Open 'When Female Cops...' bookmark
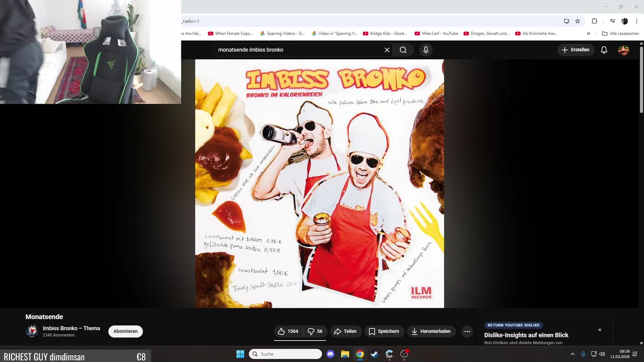 tap(230, 34)
